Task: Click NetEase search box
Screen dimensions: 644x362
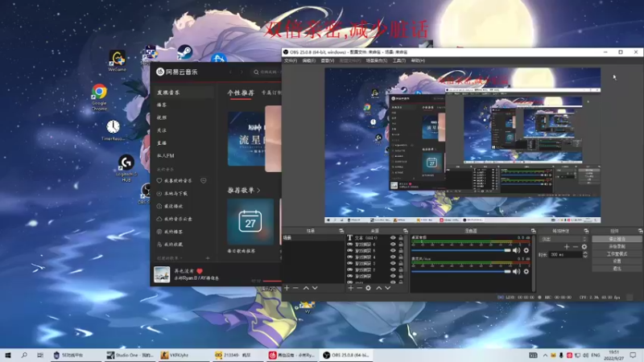Action: pos(267,72)
